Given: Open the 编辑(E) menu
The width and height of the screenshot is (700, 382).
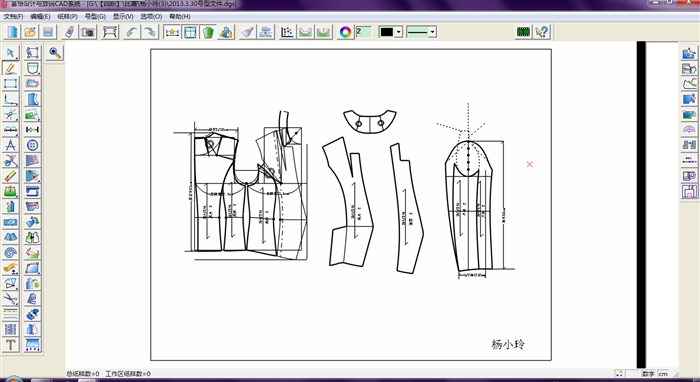Looking at the screenshot, I should [40, 17].
